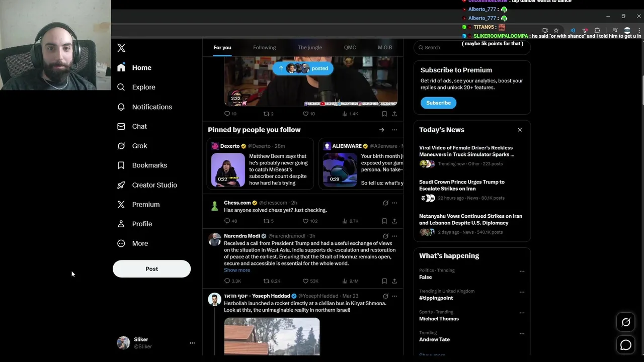Open Notifications page

coord(144,107)
